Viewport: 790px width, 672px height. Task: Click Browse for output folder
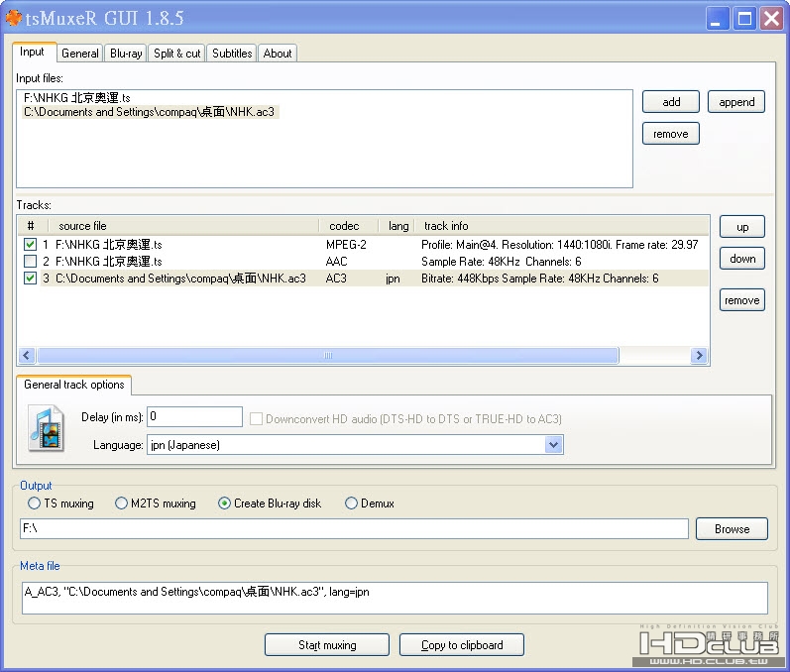[732, 529]
